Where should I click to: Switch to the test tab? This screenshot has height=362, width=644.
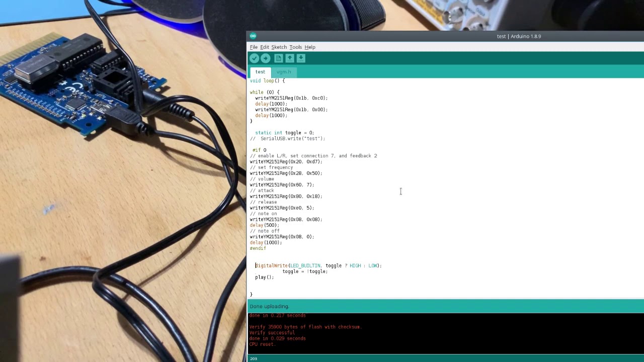click(x=260, y=72)
